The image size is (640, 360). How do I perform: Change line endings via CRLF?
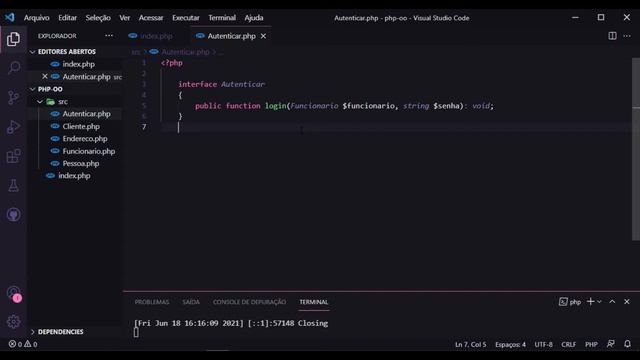[x=568, y=344]
